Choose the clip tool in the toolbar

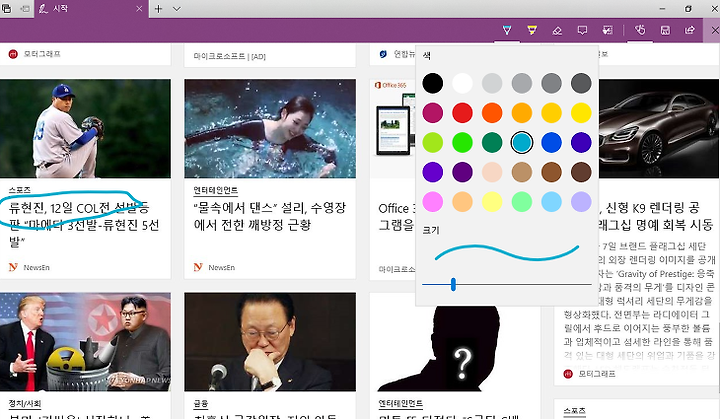(x=608, y=30)
